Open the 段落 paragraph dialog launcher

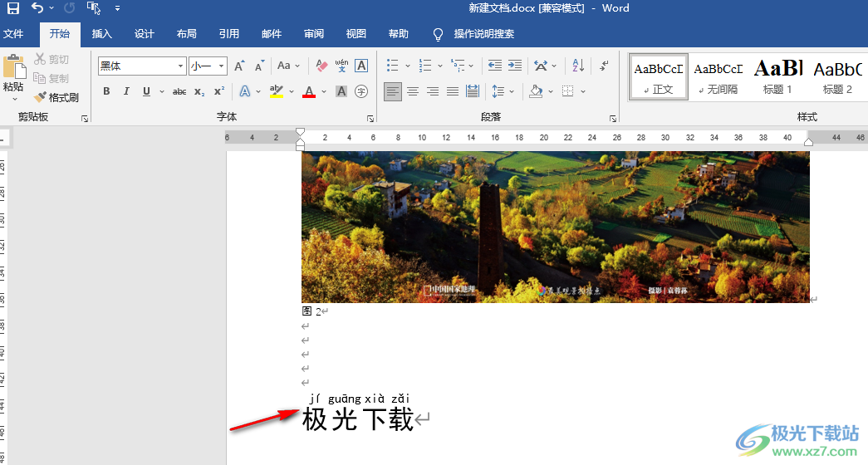pyautogui.click(x=613, y=119)
